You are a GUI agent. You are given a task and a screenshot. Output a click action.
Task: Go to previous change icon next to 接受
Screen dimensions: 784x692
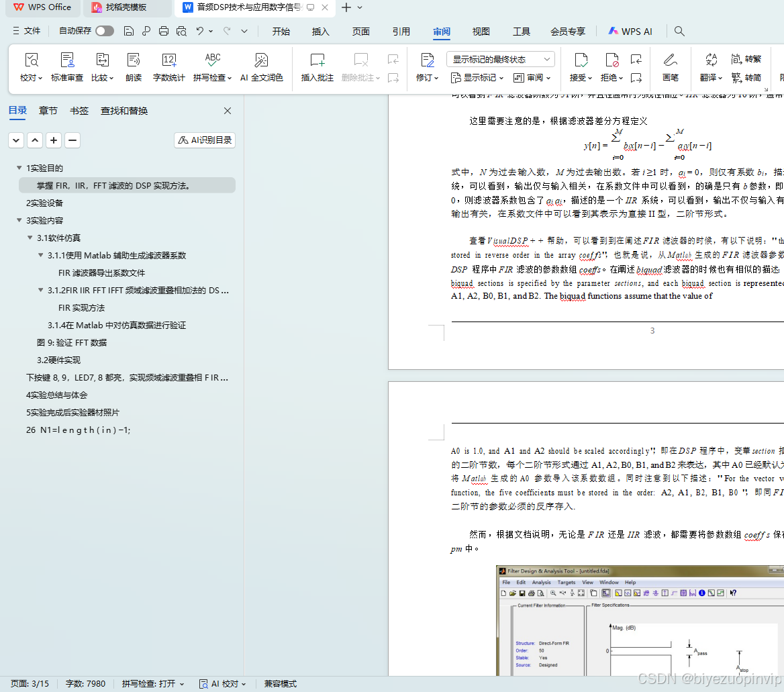pos(636,60)
